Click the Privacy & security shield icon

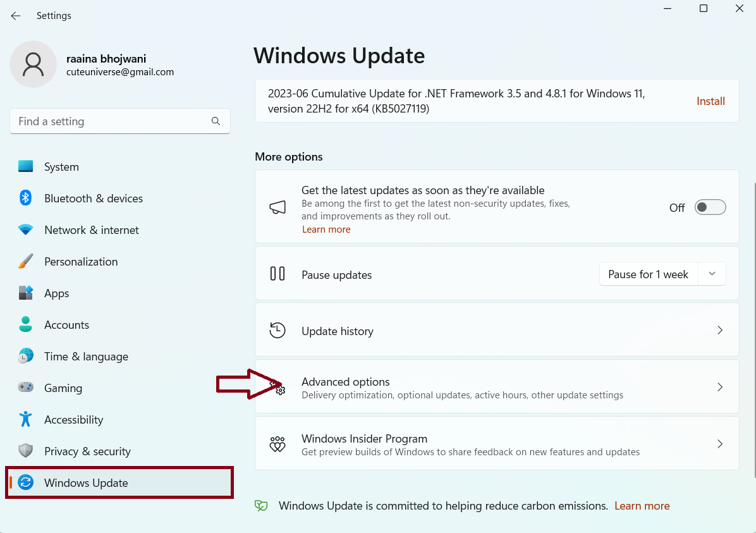coord(25,451)
